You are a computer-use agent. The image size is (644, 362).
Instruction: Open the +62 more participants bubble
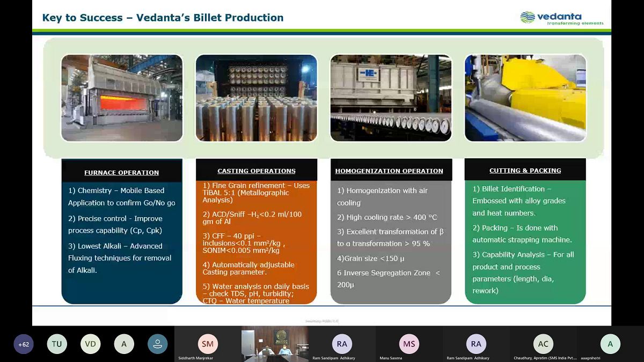[24, 344]
